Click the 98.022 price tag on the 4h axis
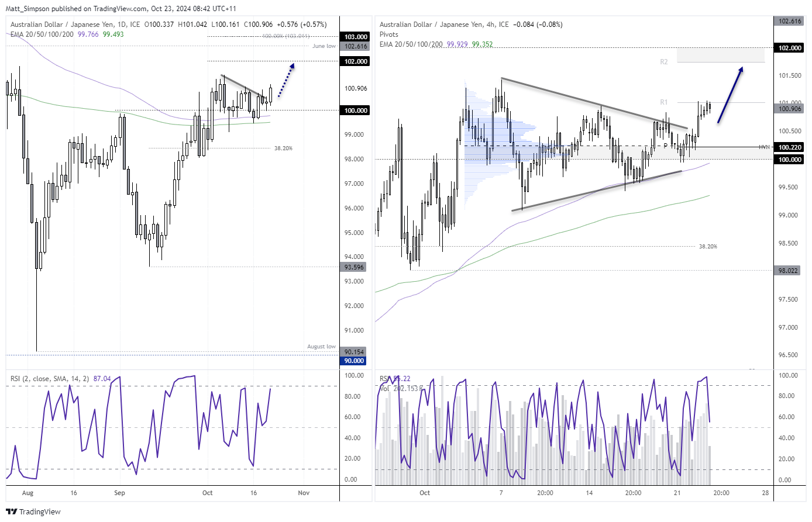812x522 pixels. 787,271
